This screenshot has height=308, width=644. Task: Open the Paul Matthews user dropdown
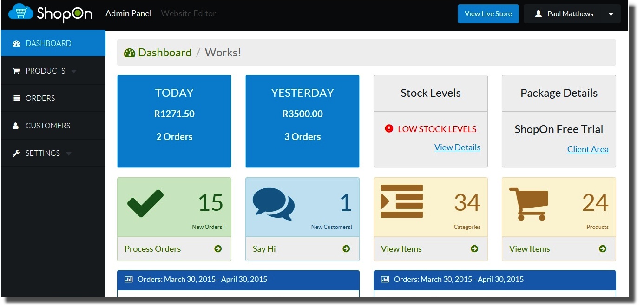tap(572, 14)
